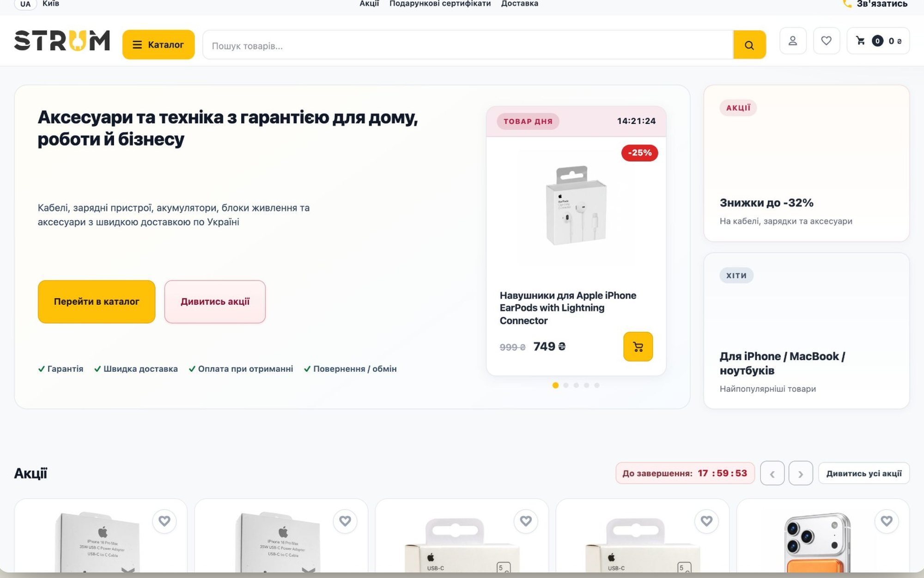Add EarPods to cart via yellow cart icon
The height and width of the screenshot is (578, 924).
638,346
